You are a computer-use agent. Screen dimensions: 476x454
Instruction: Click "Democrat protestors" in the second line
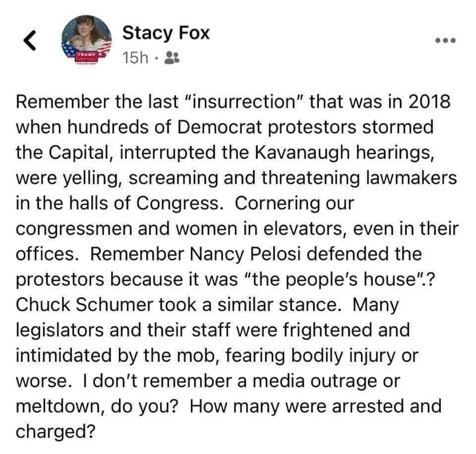coord(267,127)
